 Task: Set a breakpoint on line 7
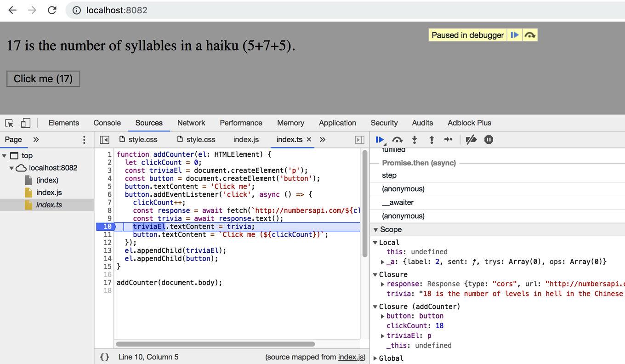point(109,203)
